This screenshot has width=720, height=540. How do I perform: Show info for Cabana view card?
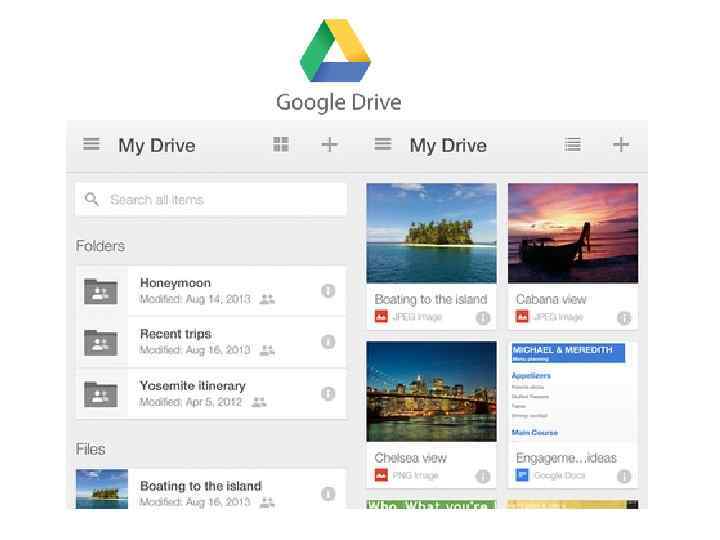[624, 318]
